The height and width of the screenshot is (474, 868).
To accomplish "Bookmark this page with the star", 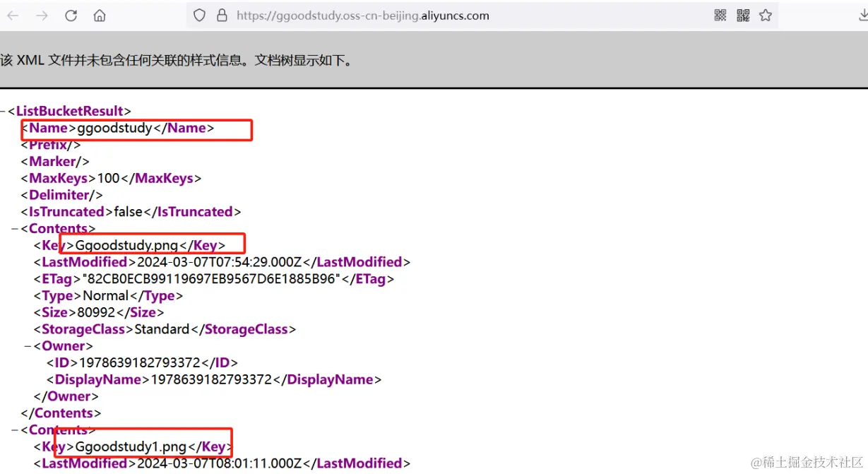I will click(x=766, y=16).
